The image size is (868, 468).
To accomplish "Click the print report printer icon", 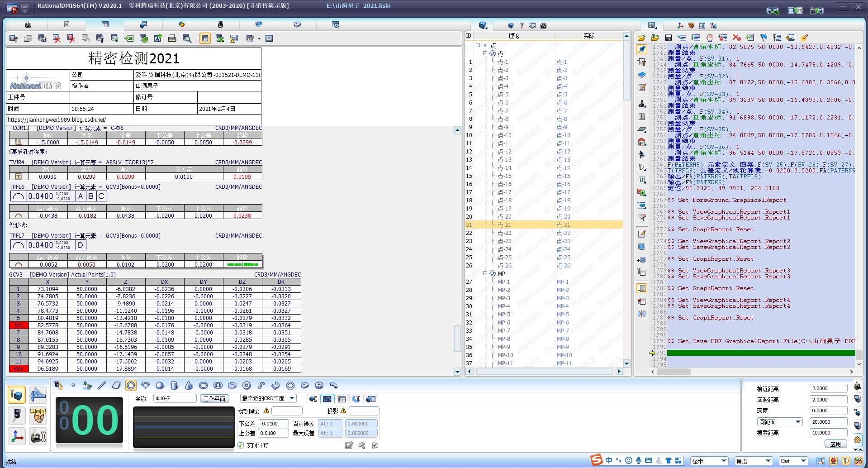I will (x=172, y=38).
